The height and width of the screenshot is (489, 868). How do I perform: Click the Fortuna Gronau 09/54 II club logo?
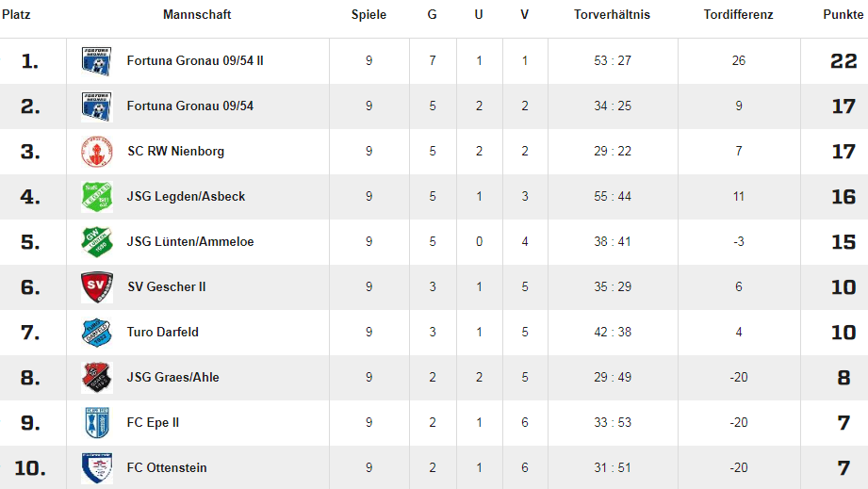(97, 61)
